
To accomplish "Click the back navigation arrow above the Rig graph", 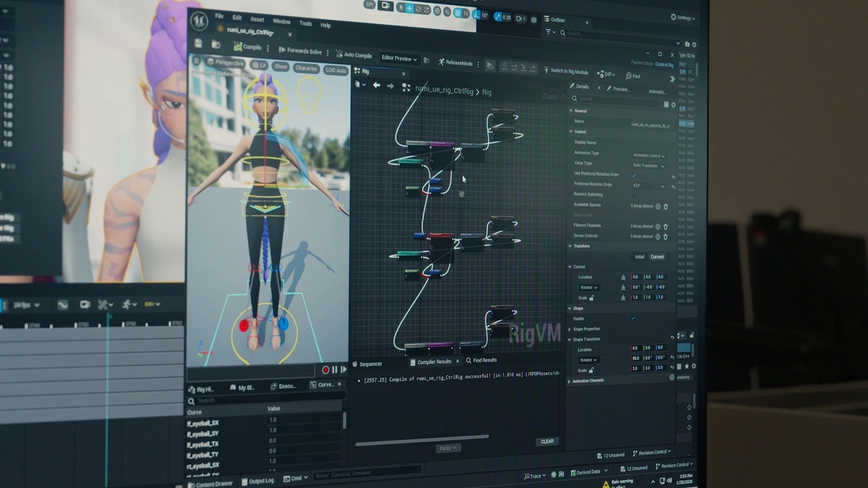I will pyautogui.click(x=375, y=85).
